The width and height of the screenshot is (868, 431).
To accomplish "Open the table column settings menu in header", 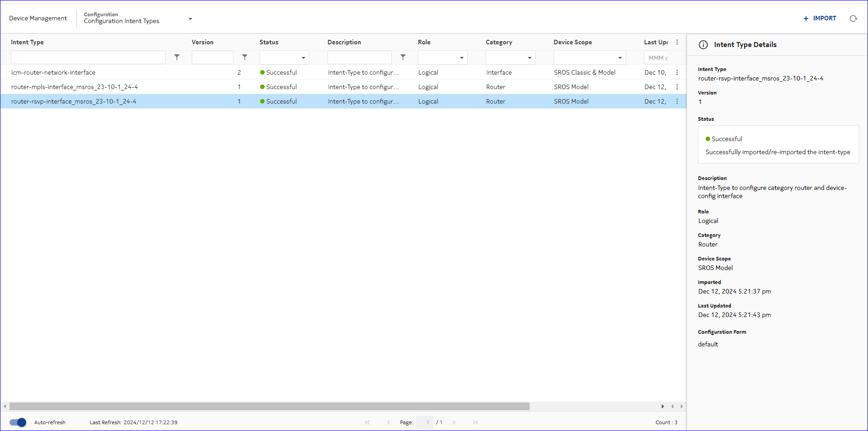I will [677, 42].
